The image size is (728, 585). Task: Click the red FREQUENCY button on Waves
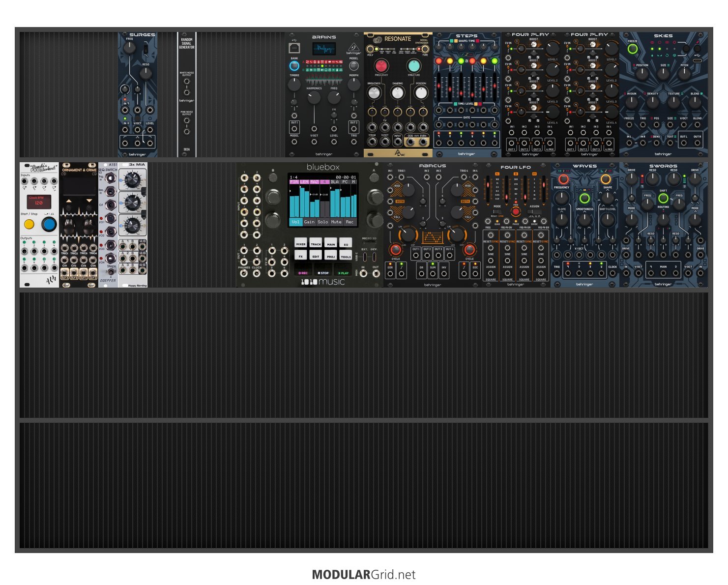coord(563,179)
